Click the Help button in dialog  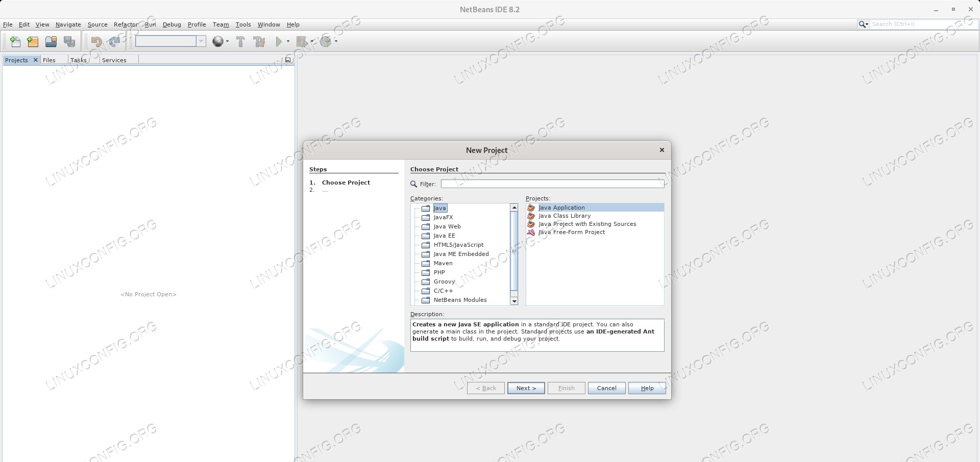click(x=647, y=388)
